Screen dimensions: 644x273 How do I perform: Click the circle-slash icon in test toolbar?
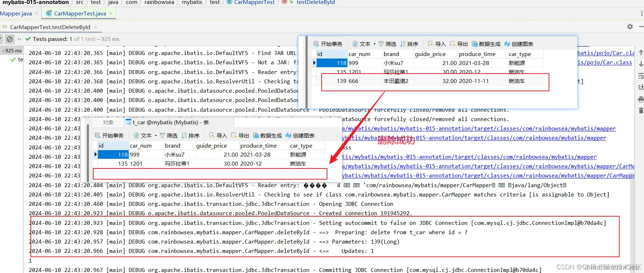[10, 39]
